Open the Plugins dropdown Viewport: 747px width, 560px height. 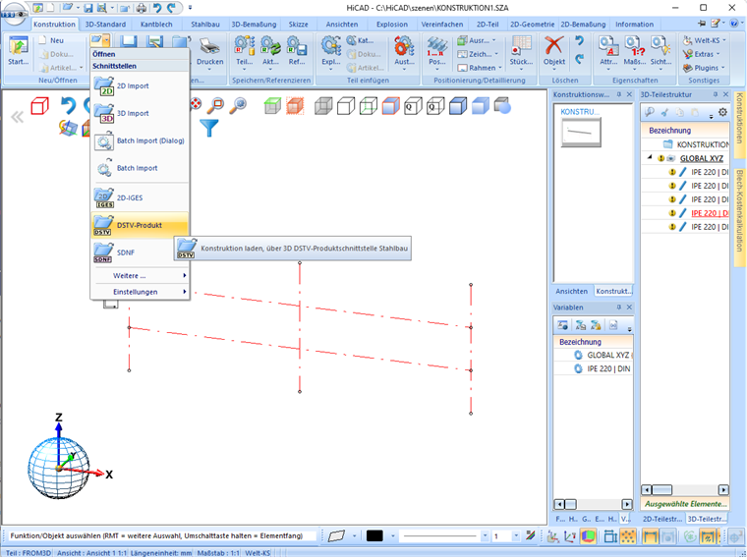(704, 68)
